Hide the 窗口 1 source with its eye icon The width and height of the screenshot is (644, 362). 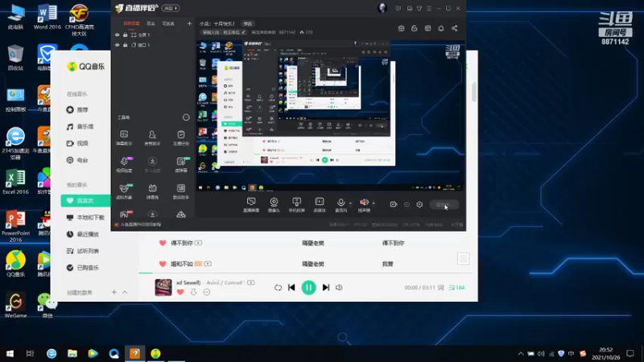117,45
